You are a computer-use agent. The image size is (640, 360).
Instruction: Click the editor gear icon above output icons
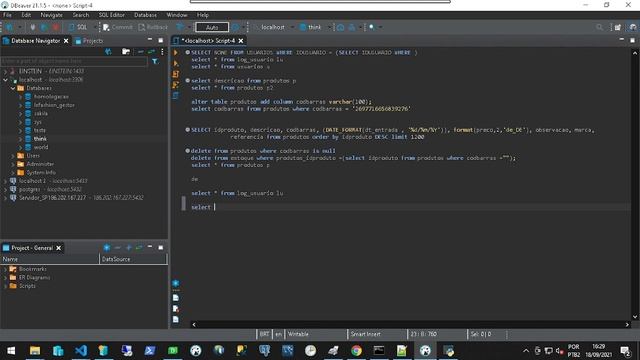(176, 283)
